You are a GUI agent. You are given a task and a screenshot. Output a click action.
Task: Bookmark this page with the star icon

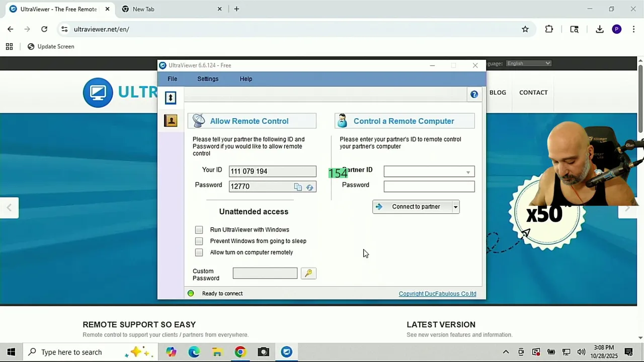(525, 29)
